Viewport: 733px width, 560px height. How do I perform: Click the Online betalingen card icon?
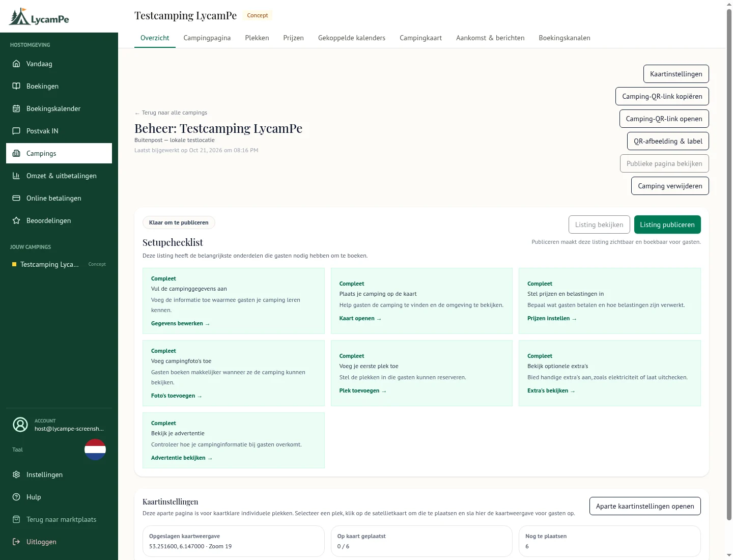point(16,198)
